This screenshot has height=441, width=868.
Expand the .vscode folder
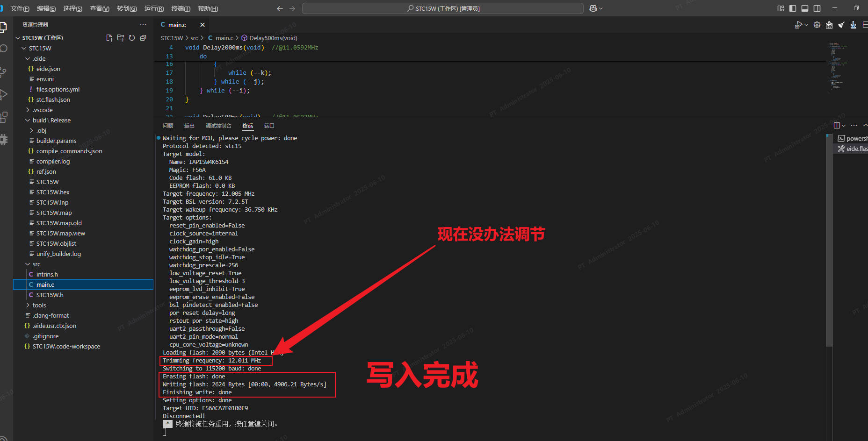84,110
